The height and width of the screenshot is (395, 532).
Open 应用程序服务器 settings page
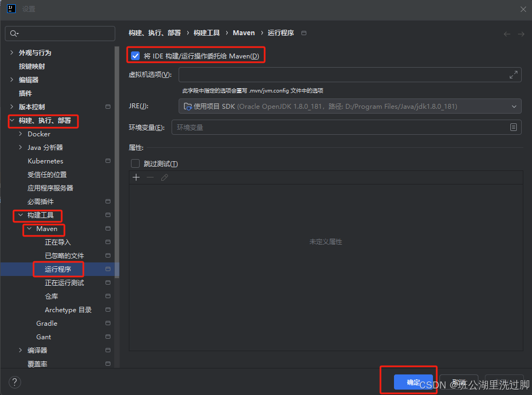(50, 188)
